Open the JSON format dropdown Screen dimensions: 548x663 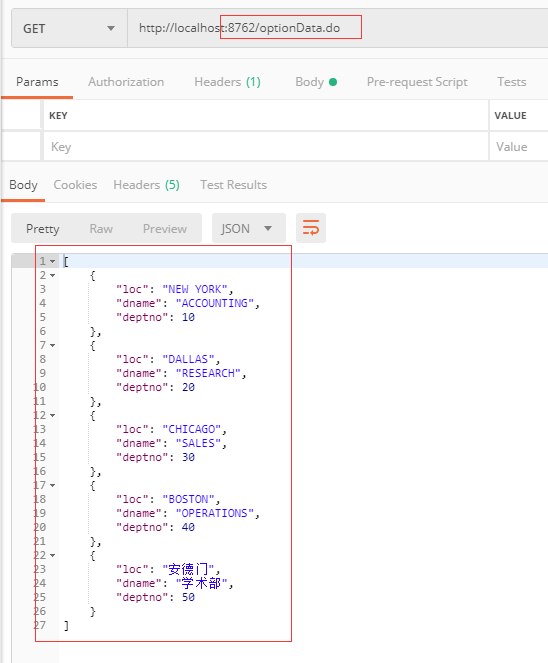249,228
